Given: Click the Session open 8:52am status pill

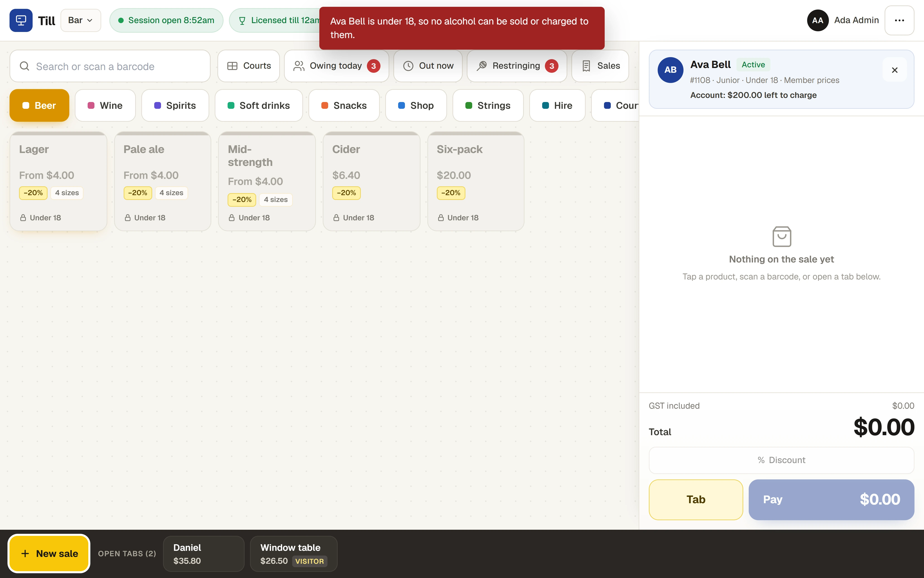Looking at the screenshot, I should coord(166,20).
